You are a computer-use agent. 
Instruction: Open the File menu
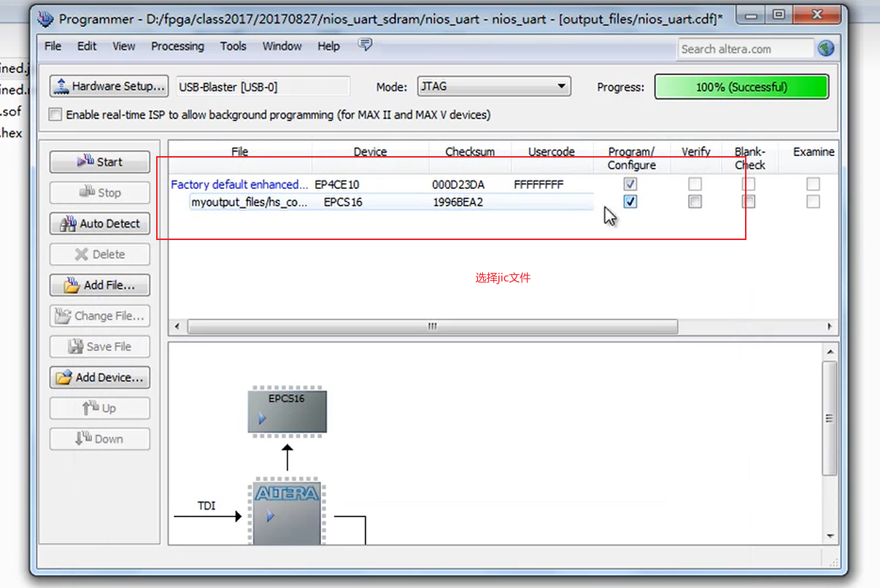point(53,46)
